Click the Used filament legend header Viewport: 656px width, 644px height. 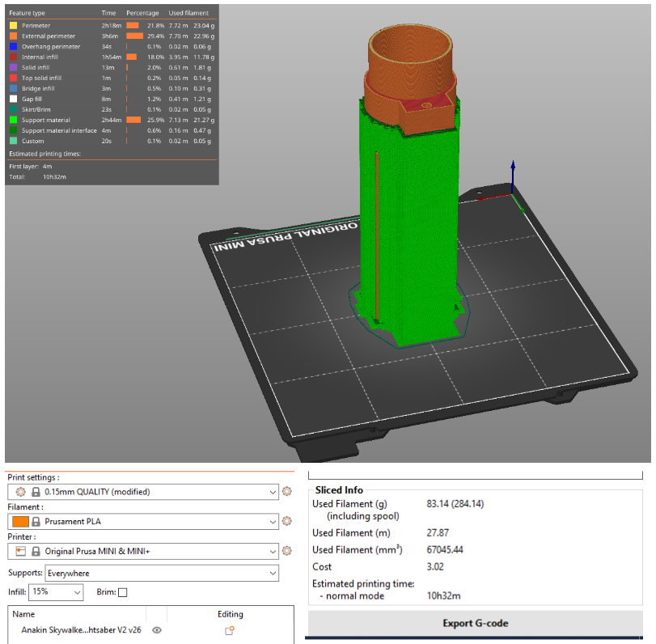pos(188,13)
